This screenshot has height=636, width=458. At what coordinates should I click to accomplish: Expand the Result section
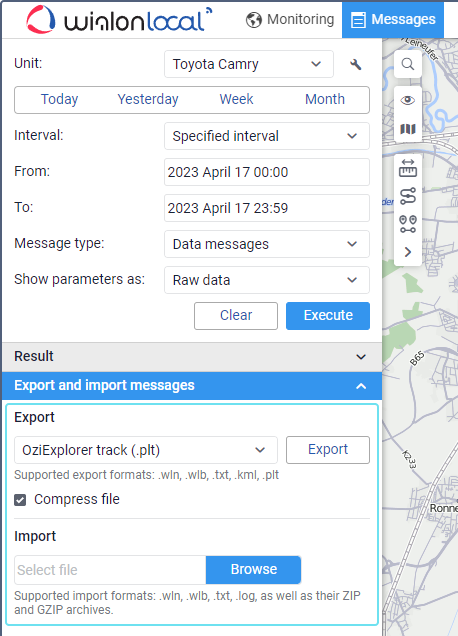click(x=192, y=357)
